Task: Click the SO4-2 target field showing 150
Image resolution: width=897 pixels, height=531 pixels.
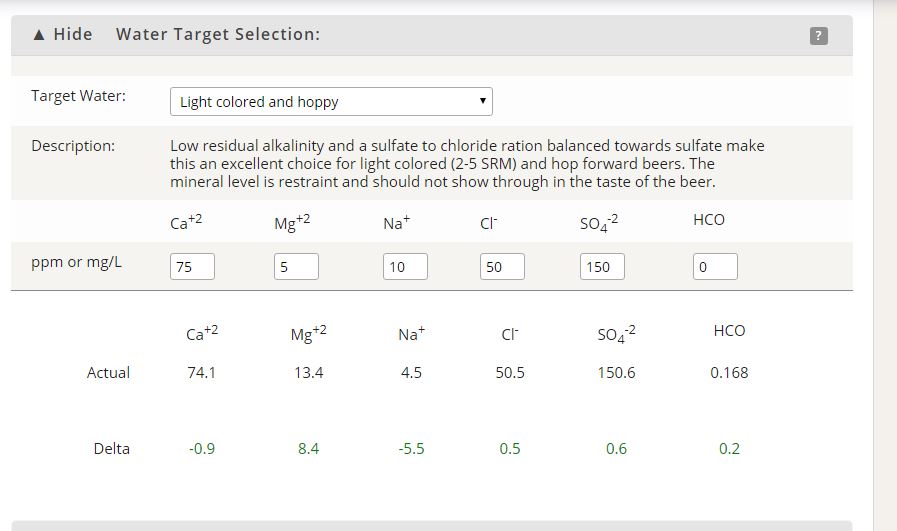Action: (x=602, y=267)
